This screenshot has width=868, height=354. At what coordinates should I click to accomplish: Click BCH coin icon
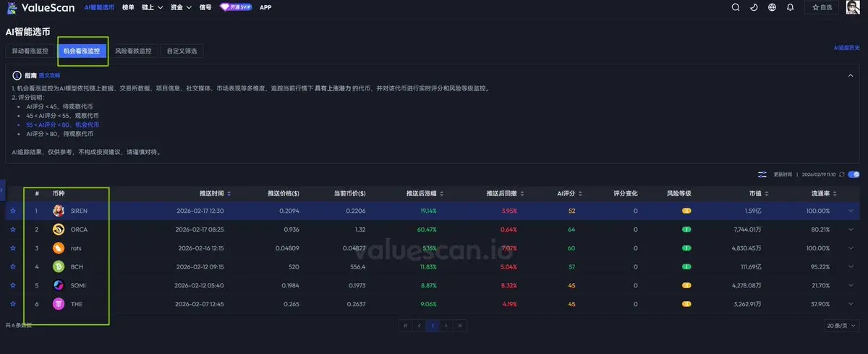[59, 266]
